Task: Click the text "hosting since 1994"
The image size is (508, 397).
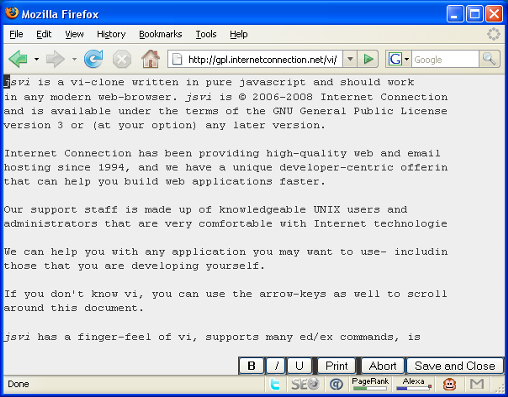Action: pyautogui.click(x=65, y=167)
